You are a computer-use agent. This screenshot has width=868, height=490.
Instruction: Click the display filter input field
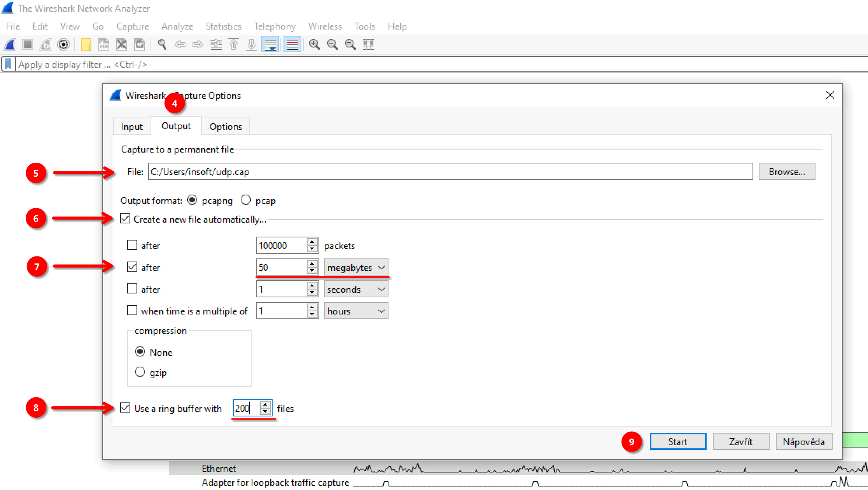point(442,64)
